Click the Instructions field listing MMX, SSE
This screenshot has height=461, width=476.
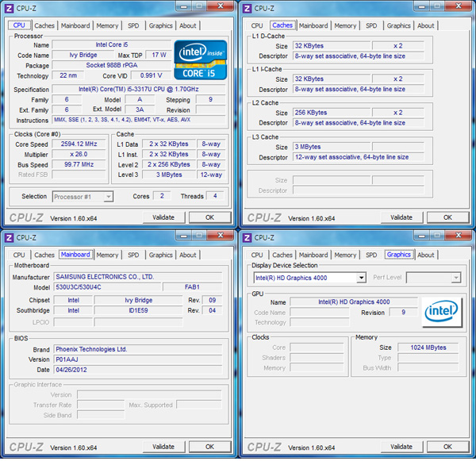pos(139,120)
